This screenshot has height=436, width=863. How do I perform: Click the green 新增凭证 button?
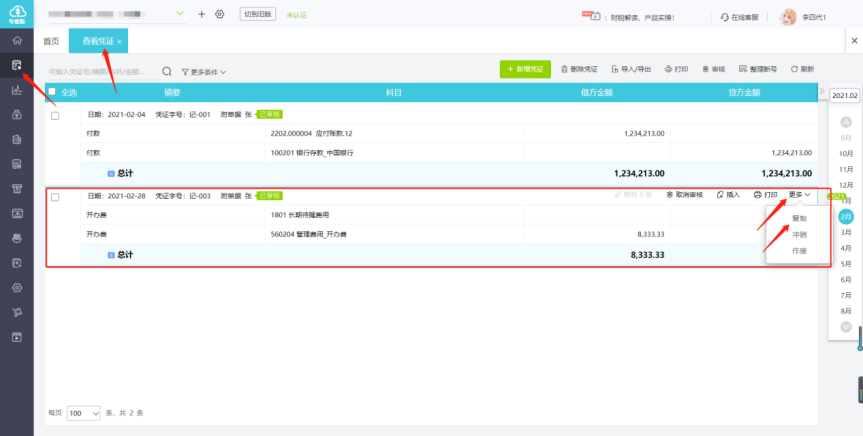(x=525, y=69)
